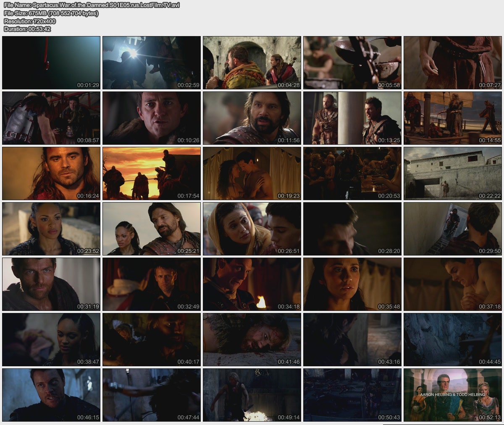Open the thumbnail timestamped 00:23:52
The height and width of the screenshot is (425, 504).
click(x=51, y=229)
